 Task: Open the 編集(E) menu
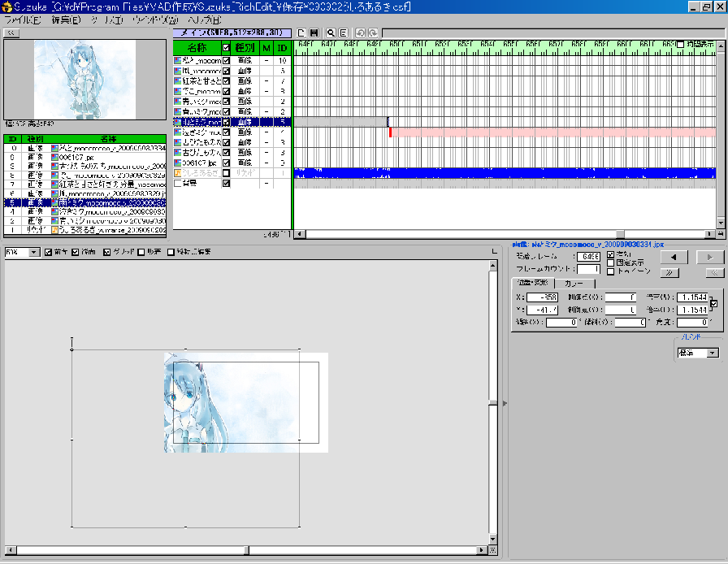66,20
